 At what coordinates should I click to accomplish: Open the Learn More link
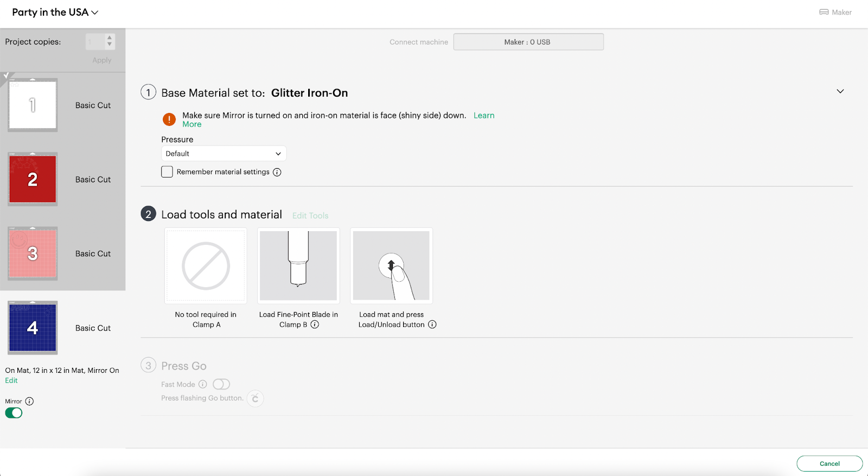(x=484, y=116)
